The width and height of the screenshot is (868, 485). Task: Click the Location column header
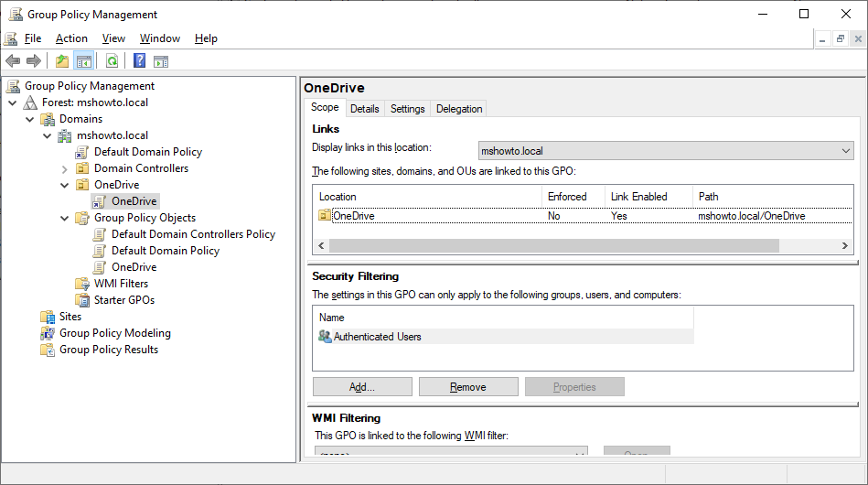coord(427,197)
